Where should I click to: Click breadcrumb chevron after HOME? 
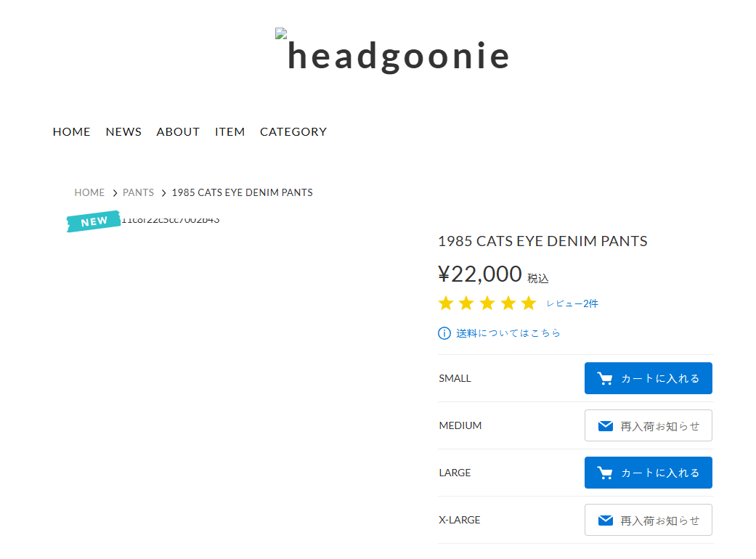point(115,193)
